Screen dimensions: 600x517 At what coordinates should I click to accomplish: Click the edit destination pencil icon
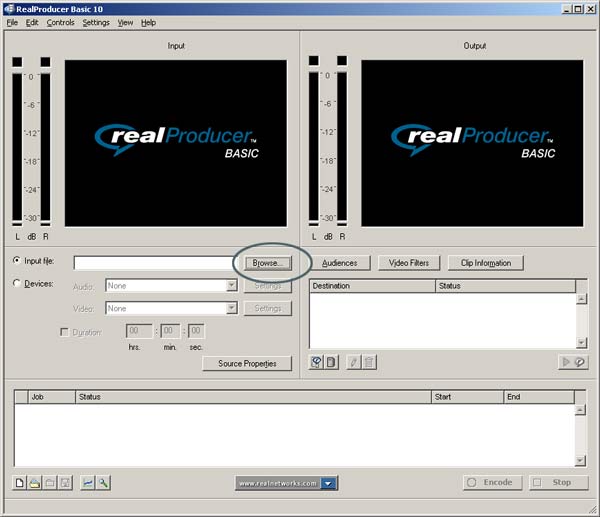354,362
